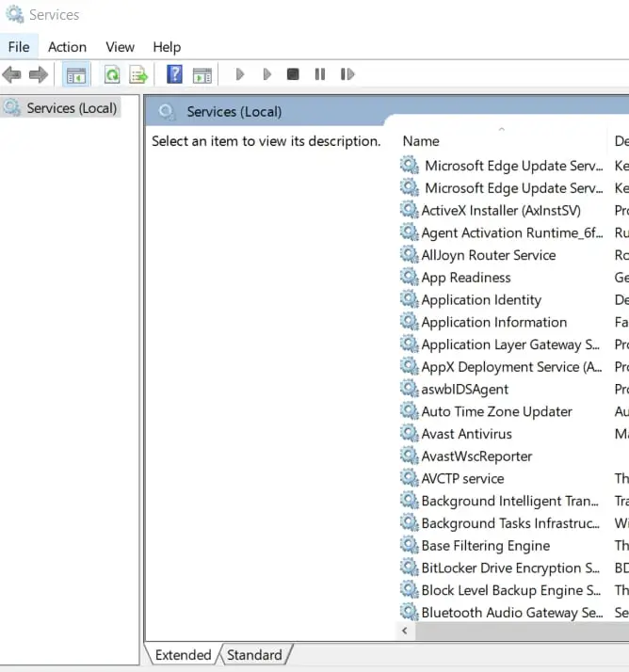Screen dimensions: 629x672
Task: Click the Services gear icon in title bar
Action: [14, 14]
